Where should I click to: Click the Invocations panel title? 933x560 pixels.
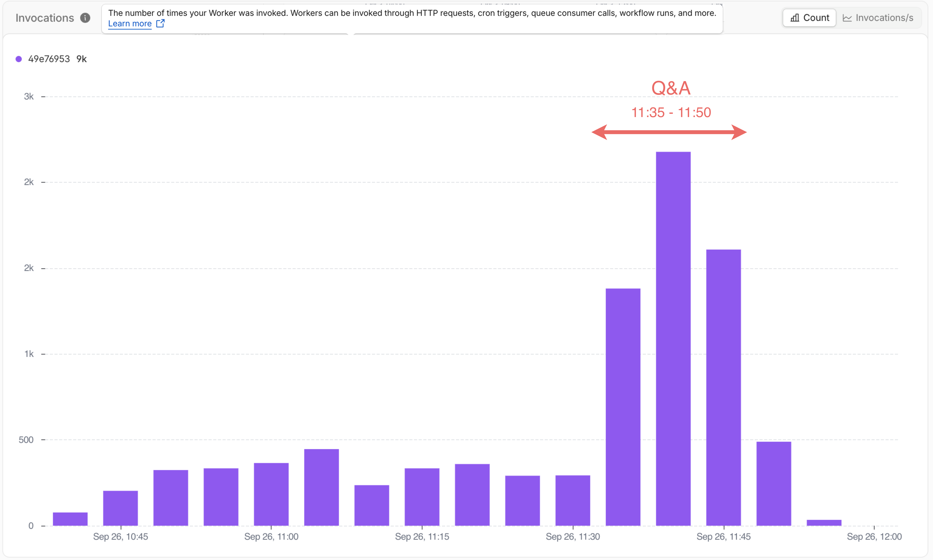click(x=45, y=18)
